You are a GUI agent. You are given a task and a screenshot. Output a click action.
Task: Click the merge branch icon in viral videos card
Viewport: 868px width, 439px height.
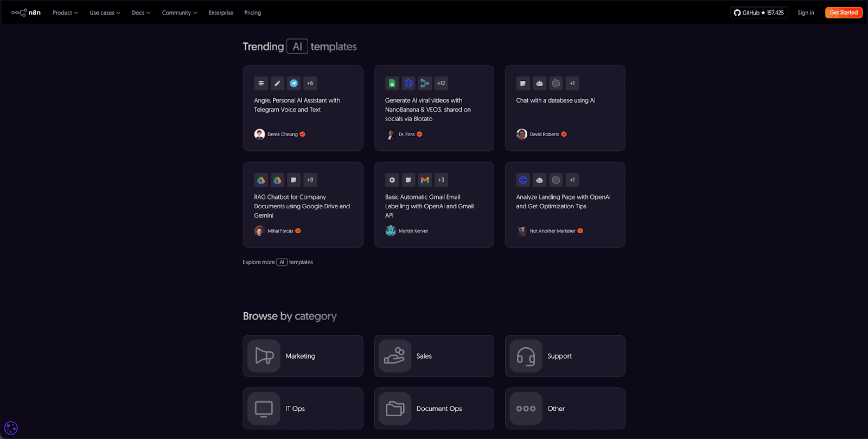click(x=425, y=83)
